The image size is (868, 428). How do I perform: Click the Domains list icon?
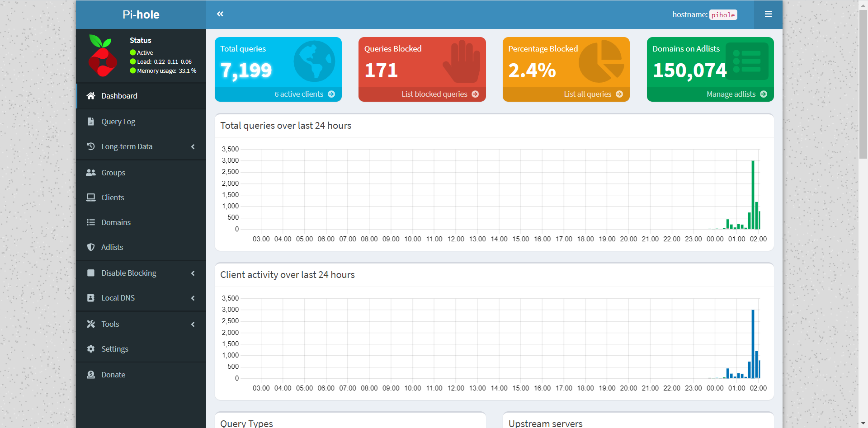(91, 222)
